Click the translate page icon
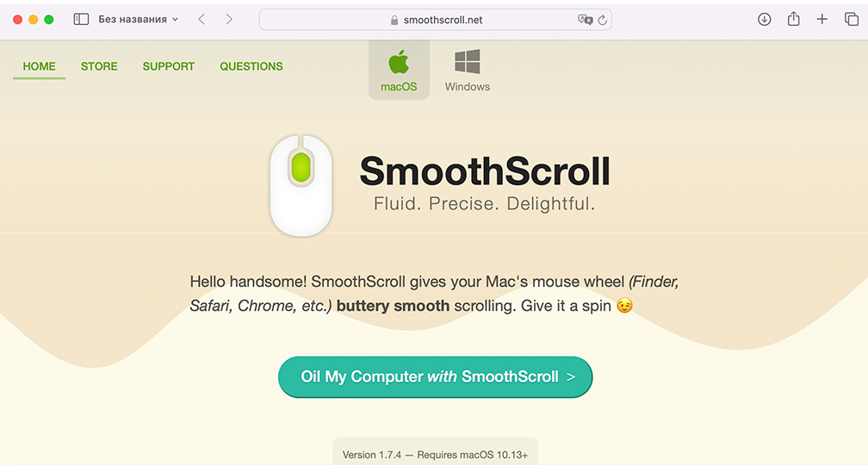This screenshot has width=868, height=465. 585,20
